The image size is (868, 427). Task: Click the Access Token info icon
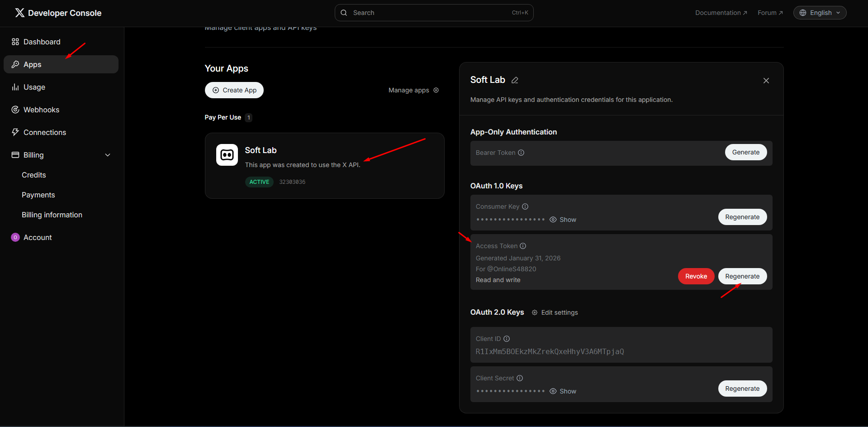click(x=523, y=246)
